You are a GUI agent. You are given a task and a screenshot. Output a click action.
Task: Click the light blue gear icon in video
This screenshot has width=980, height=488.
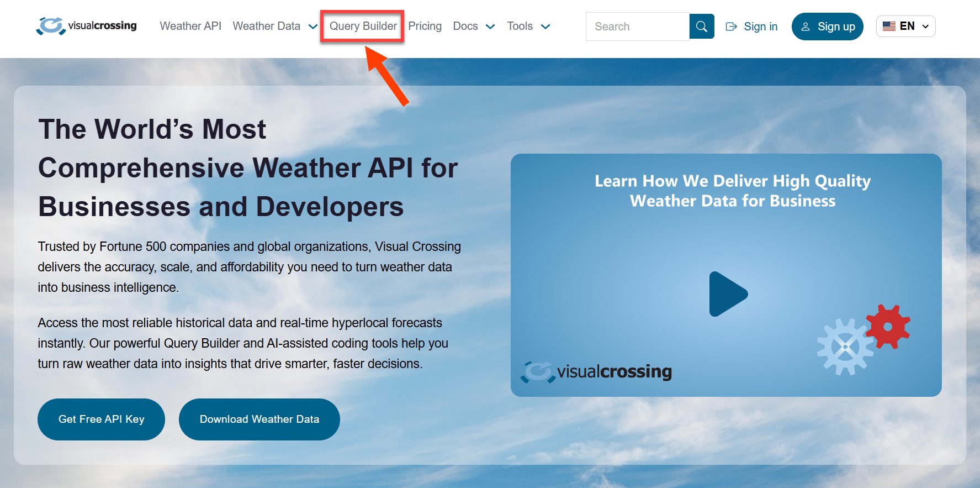845,347
